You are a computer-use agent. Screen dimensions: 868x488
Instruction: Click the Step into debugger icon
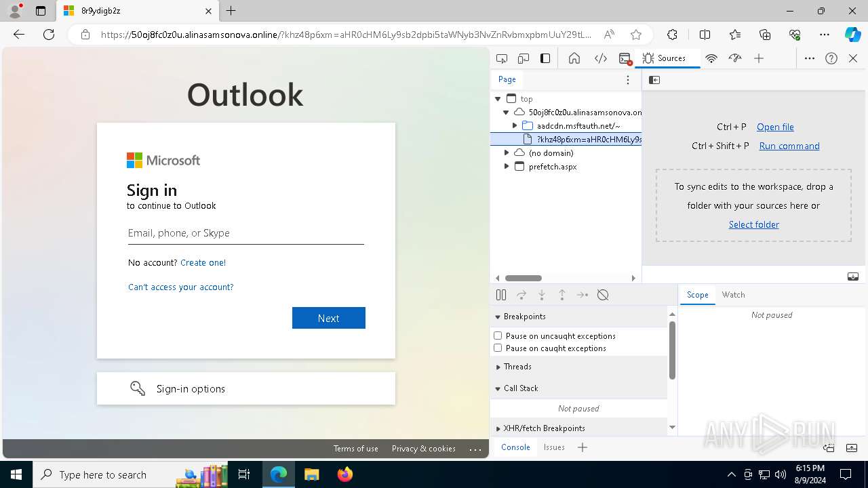[x=542, y=295]
